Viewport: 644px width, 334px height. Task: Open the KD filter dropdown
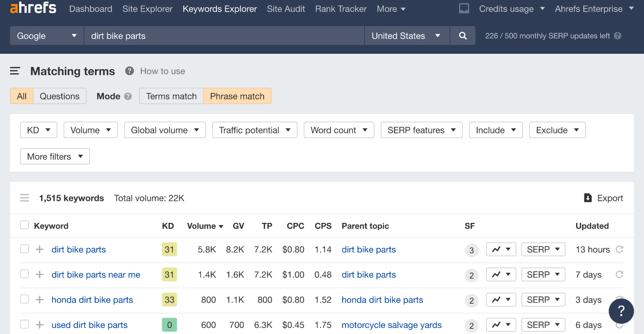38,130
